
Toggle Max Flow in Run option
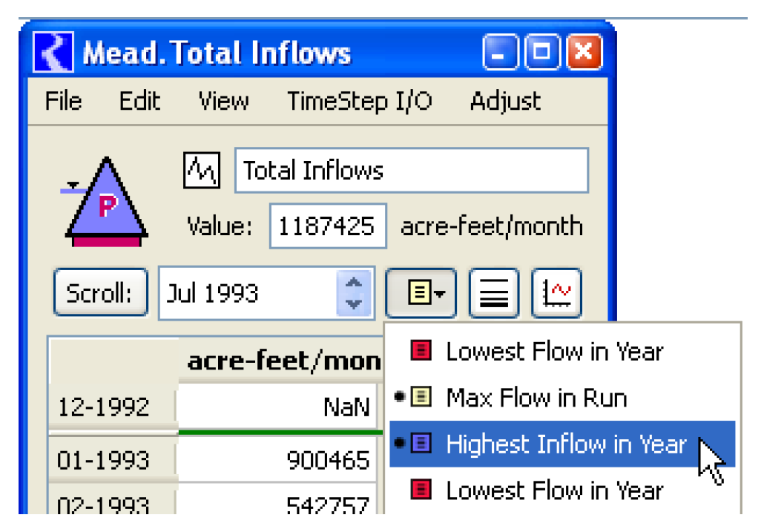click(536, 398)
